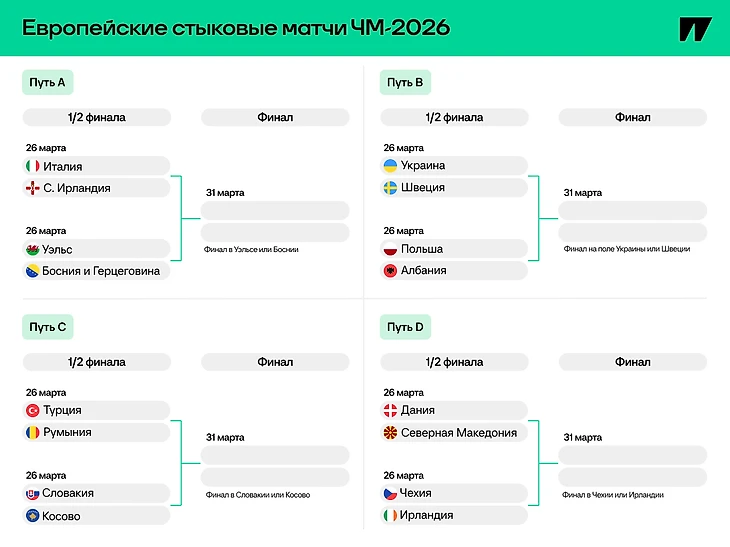Click the Финал header in Путь D
730x547 pixels.
632,362
